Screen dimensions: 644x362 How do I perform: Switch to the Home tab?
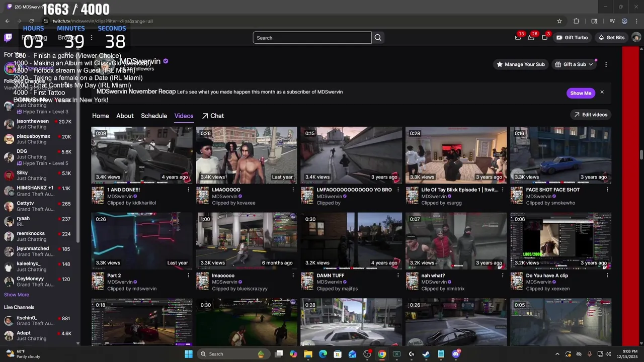click(101, 116)
